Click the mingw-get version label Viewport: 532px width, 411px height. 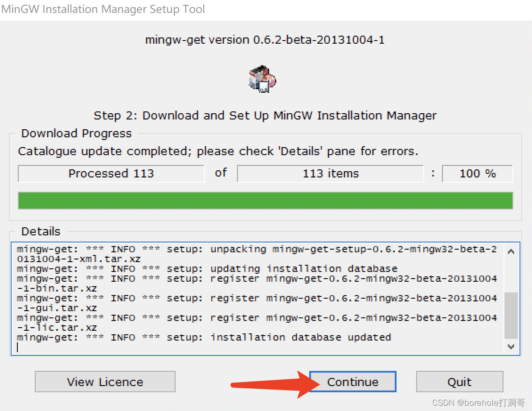pos(265,40)
